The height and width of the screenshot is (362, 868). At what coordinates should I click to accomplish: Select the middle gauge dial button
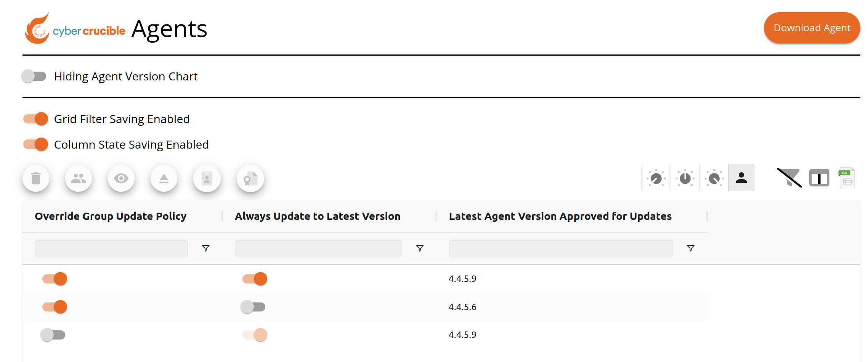point(685,178)
